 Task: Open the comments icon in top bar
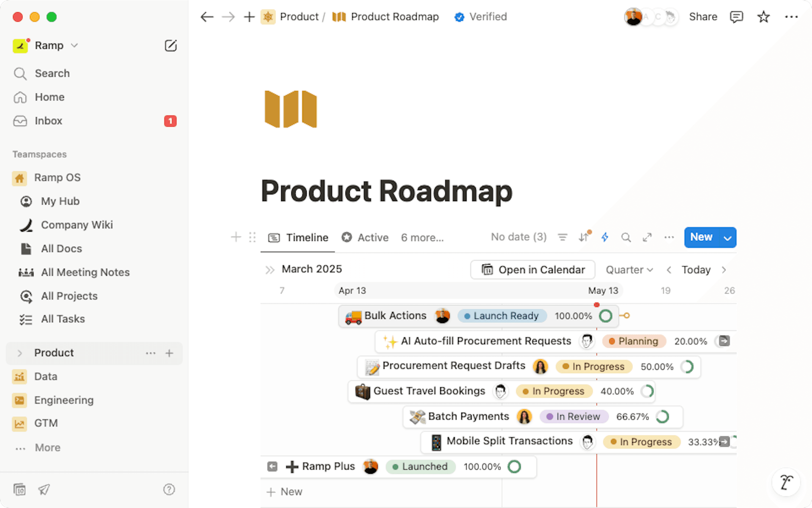(736, 17)
